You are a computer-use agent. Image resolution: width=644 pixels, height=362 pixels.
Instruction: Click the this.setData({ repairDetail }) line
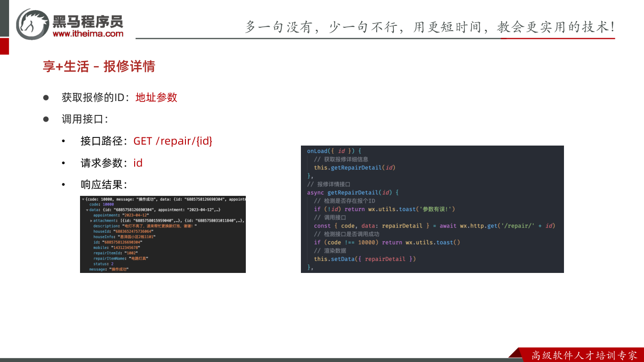(x=365, y=259)
